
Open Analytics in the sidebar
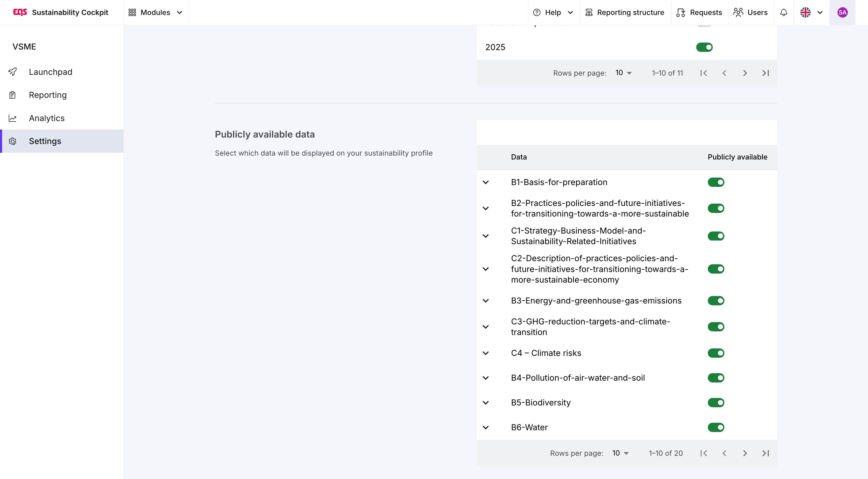[47, 118]
